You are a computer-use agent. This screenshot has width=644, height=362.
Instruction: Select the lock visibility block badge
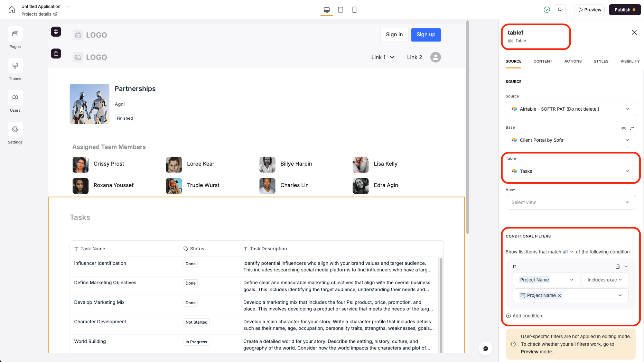click(56, 54)
